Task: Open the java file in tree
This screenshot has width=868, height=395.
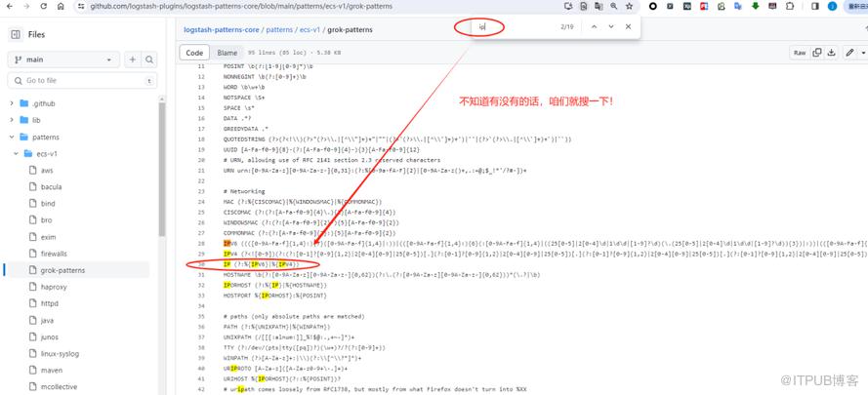Action: click(x=47, y=320)
